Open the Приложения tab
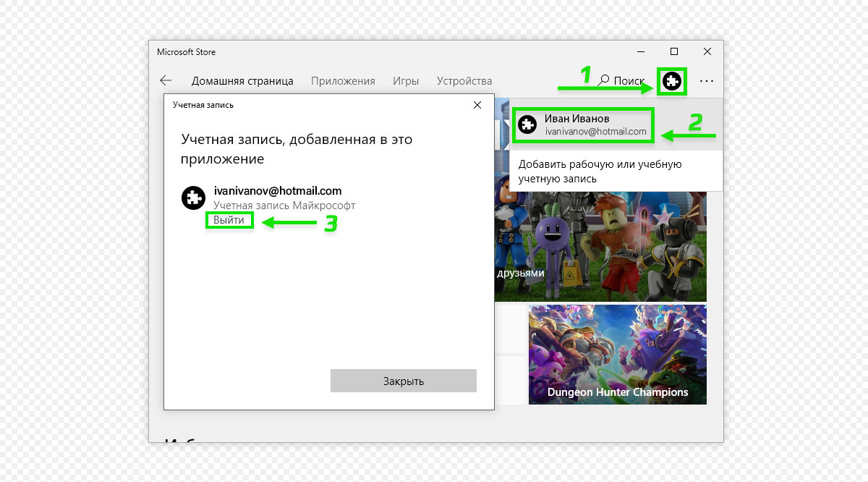The image size is (868, 482). 343,81
